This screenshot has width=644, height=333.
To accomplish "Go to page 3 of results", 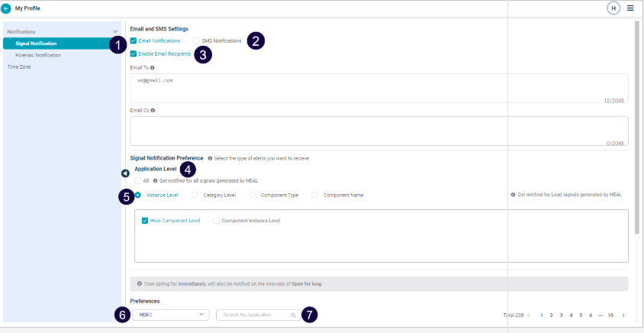I will (561, 315).
